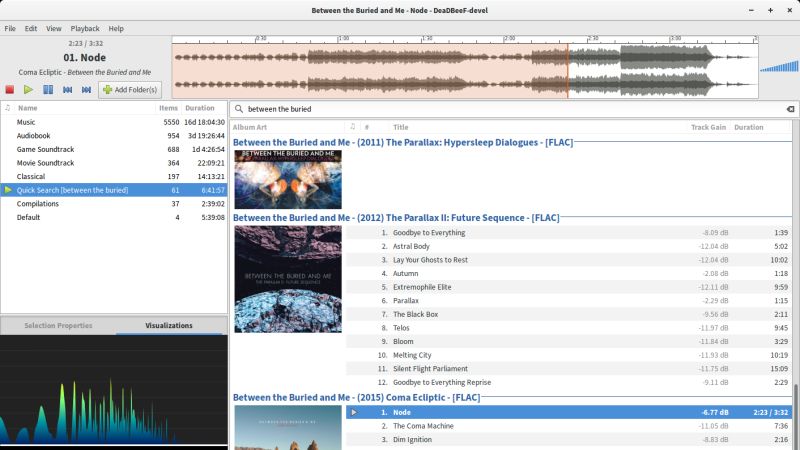Click the playing-status note column header
Image resolution: width=800 pixels, height=450 pixels.
(x=353, y=127)
